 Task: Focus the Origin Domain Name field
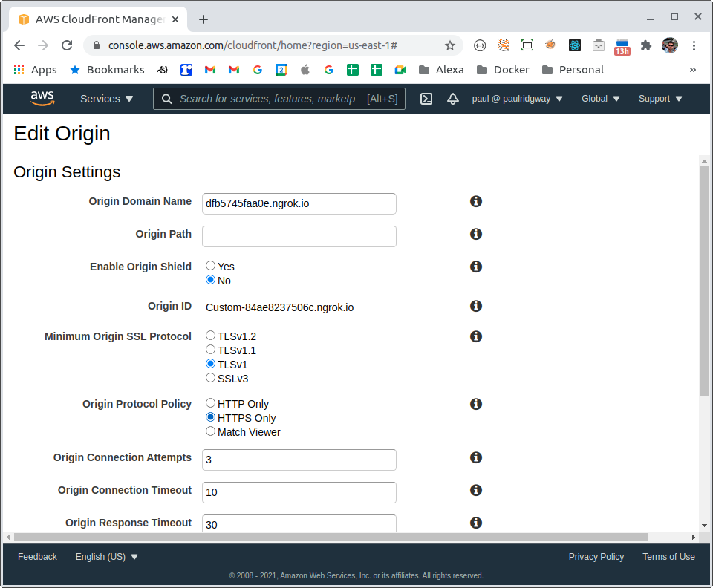pos(299,203)
